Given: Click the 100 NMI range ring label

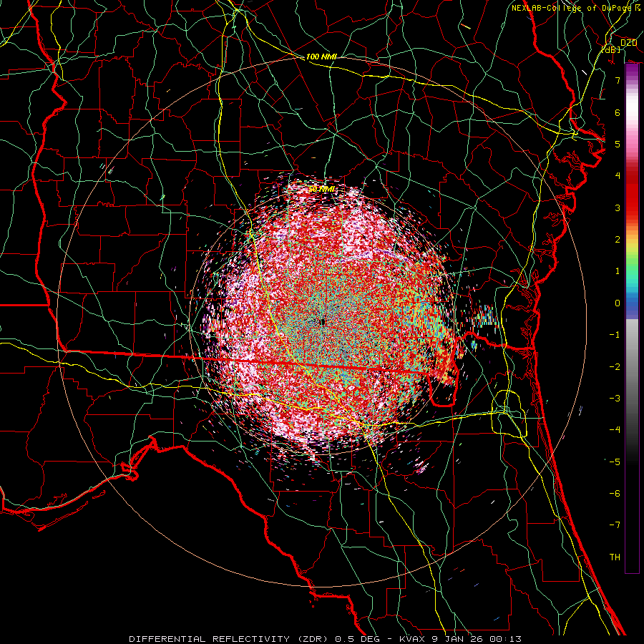Looking at the screenshot, I should (x=321, y=57).
